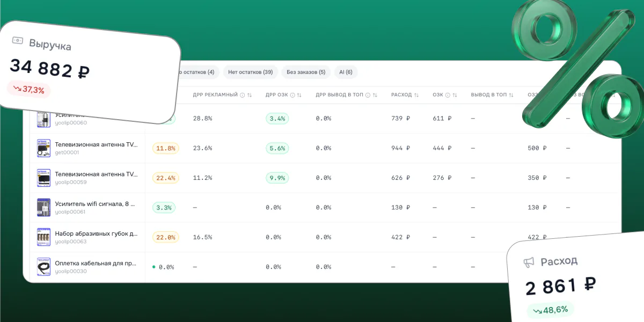Click the 37,3% decline badge on Выручка card
The image size is (644, 322).
click(29, 89)
